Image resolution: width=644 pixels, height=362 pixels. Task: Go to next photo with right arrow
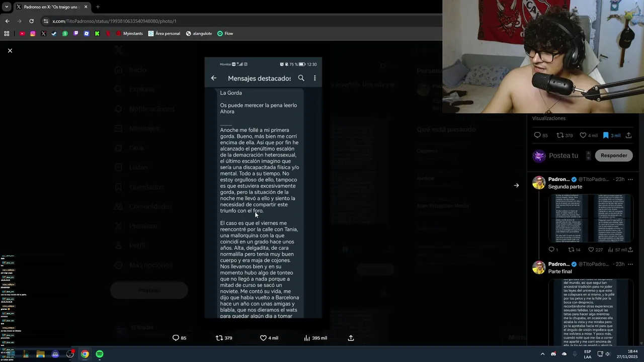click(x=516, y=186)
